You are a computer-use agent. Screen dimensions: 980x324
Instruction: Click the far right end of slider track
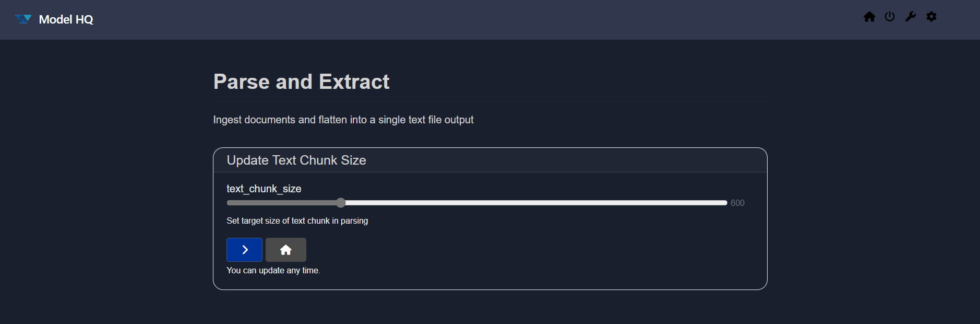[724, 203]
